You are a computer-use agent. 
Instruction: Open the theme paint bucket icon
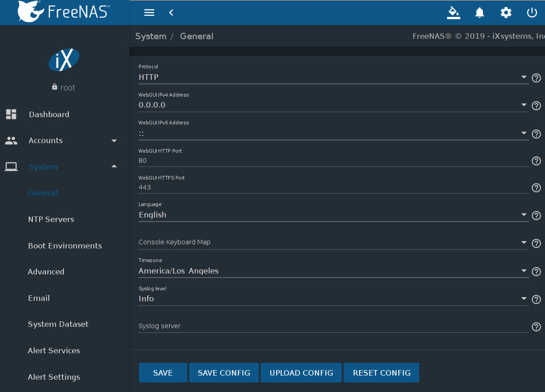click(x=453, y=12)
